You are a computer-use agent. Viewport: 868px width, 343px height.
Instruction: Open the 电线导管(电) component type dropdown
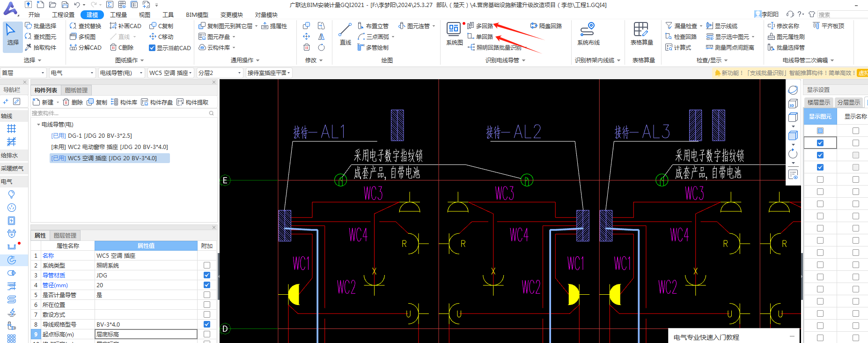point(121,73)
